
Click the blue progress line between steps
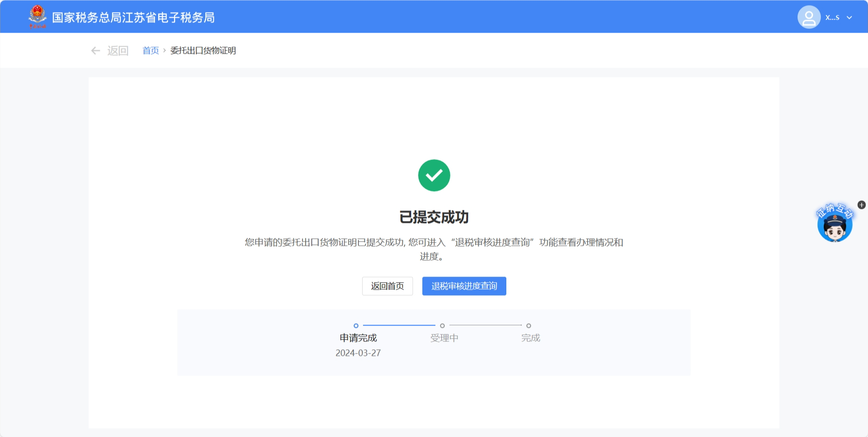pyautogui.click(x=399, y=325)
